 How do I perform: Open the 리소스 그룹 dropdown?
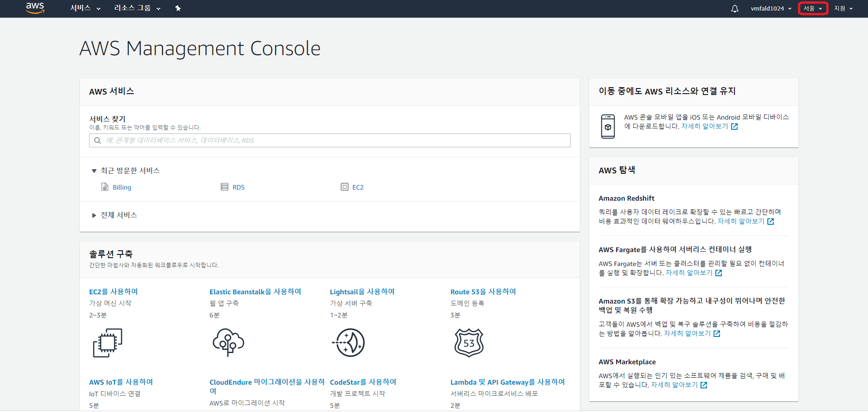(x=137, y=8)
